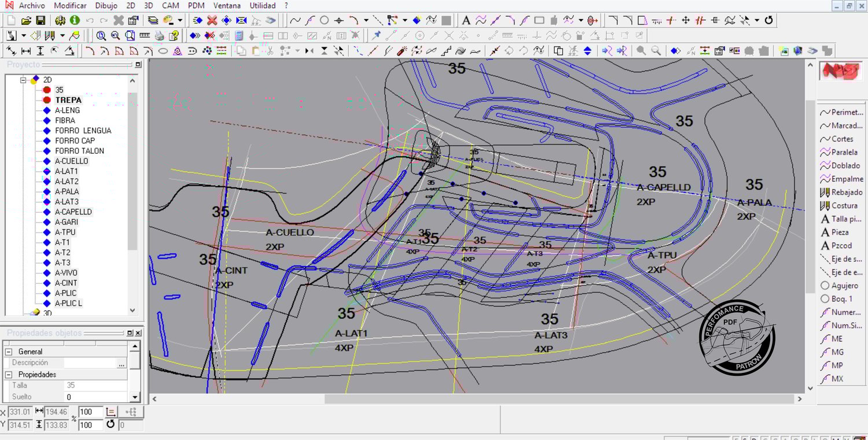Screen dimensions: 868x440
Task: Click the red X delete icon
Action: pyautogui.click(x=212, y=20)
